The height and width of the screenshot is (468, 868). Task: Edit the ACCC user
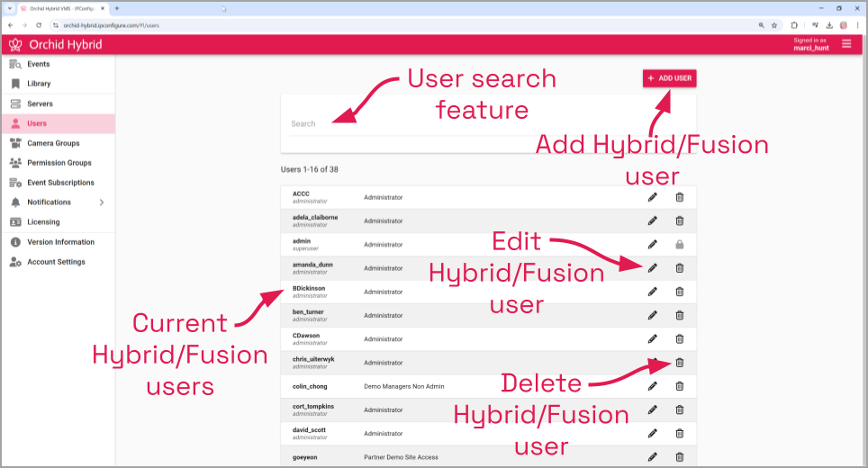[653, 197]
